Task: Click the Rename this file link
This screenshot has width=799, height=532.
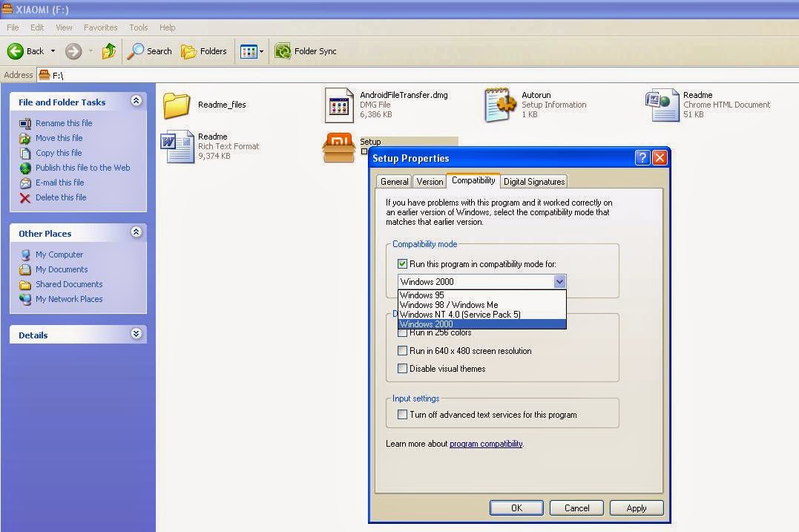Action: tap(64, 123)
